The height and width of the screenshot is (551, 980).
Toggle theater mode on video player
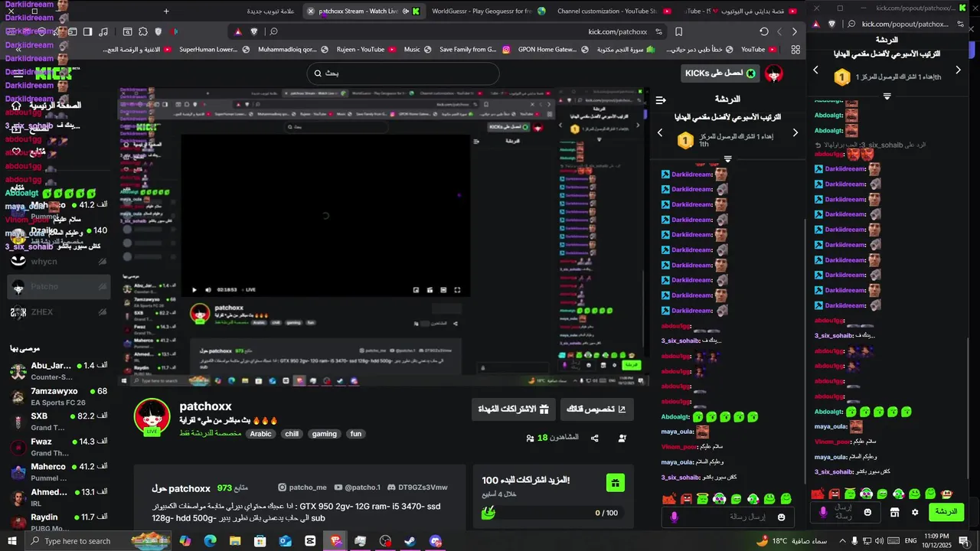point(443,290)
